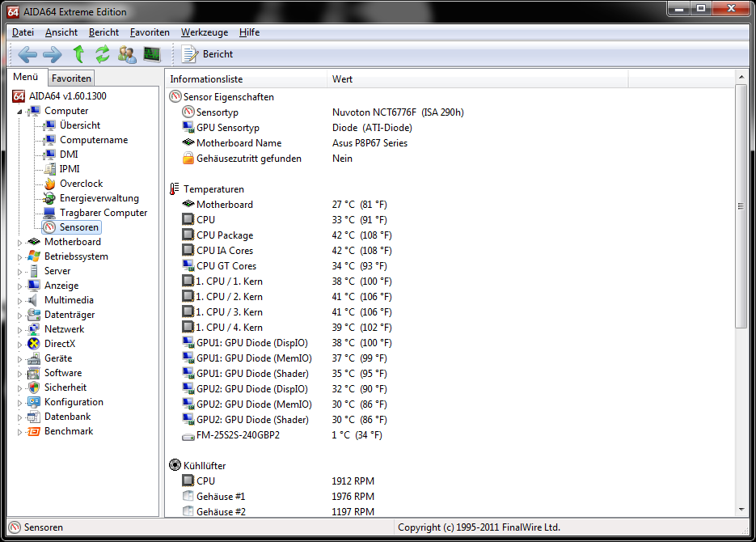756x542 pixels.
Task: Select Übersicht in the tree
Action: click(80, 125)
